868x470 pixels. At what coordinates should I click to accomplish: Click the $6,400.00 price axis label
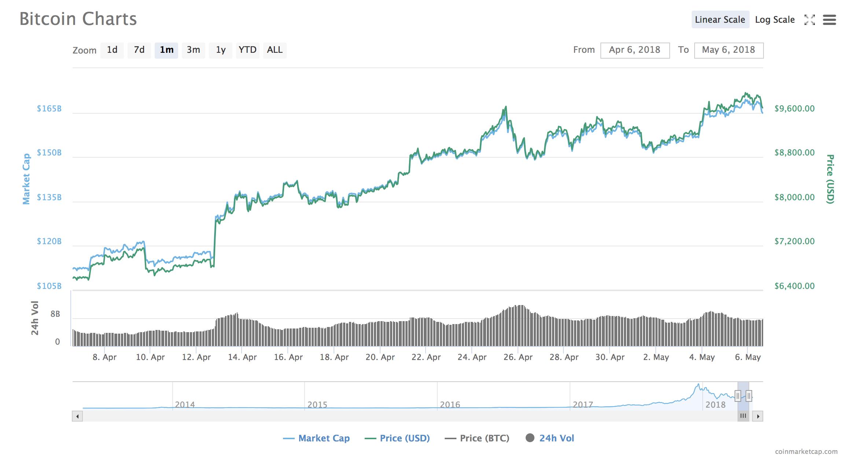(795, 286)
